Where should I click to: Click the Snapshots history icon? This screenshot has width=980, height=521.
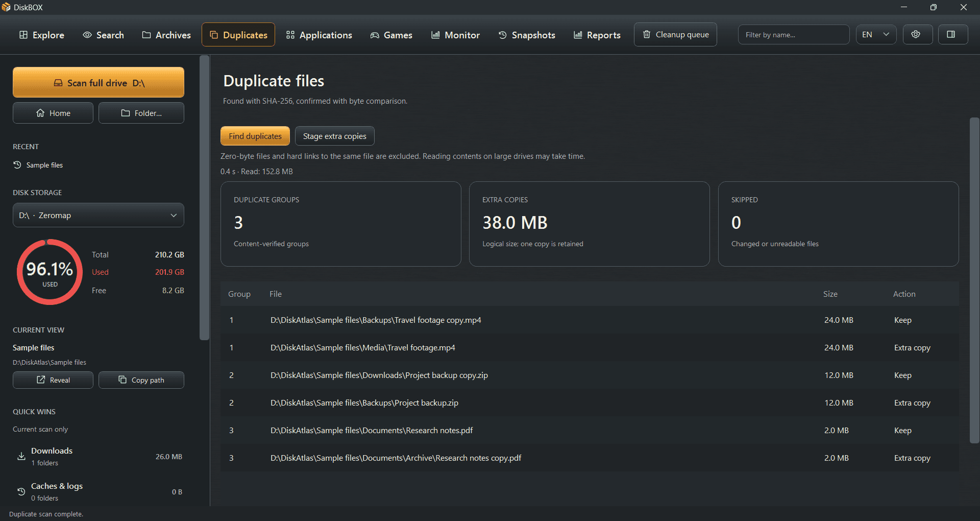tap(503, 35)
